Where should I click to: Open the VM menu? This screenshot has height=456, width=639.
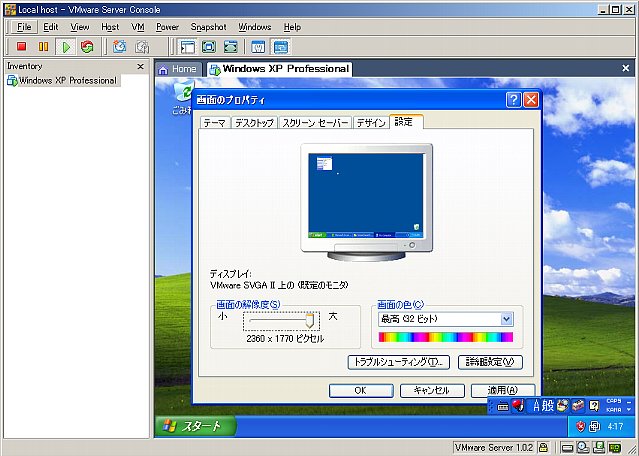[x=138, y=27]
